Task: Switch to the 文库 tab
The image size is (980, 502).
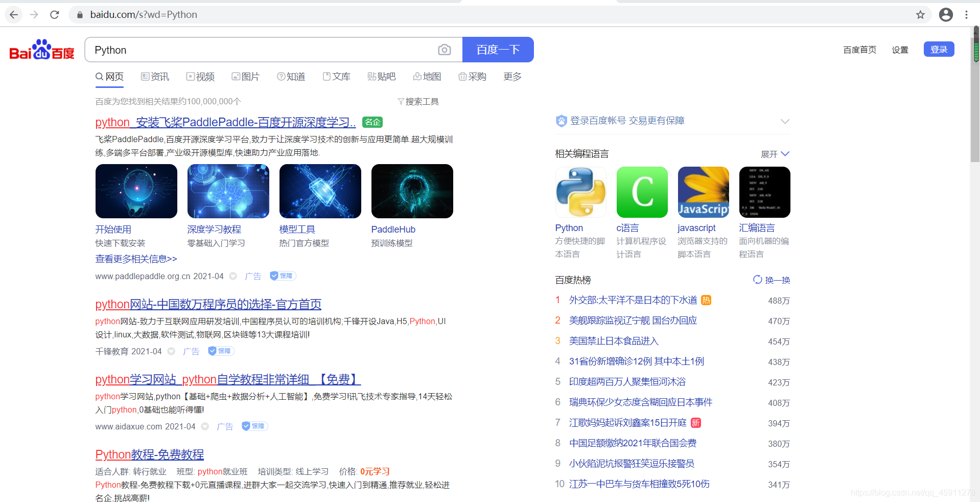Action: click(x=337, y=77)
